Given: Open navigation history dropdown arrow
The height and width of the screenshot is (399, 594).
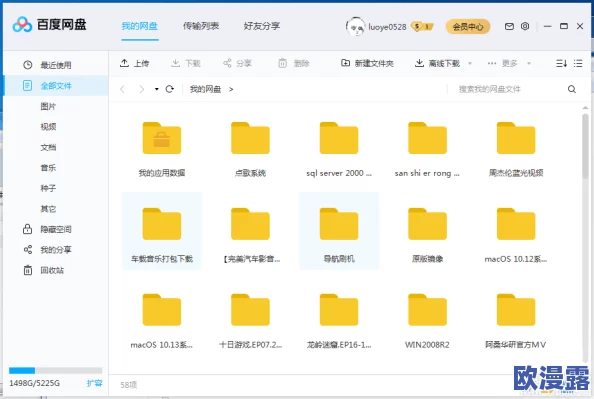Looking at the screenshot, I should [156, 89].
